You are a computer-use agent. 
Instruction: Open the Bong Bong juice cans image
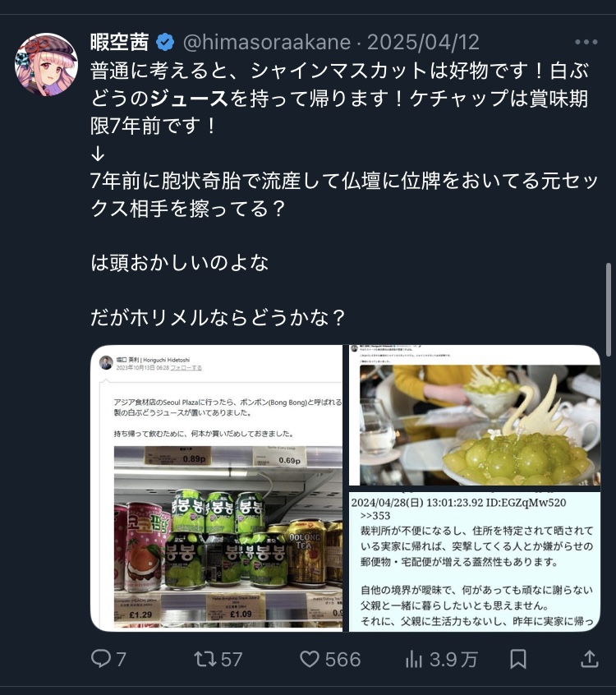click(x=216, y=488)
